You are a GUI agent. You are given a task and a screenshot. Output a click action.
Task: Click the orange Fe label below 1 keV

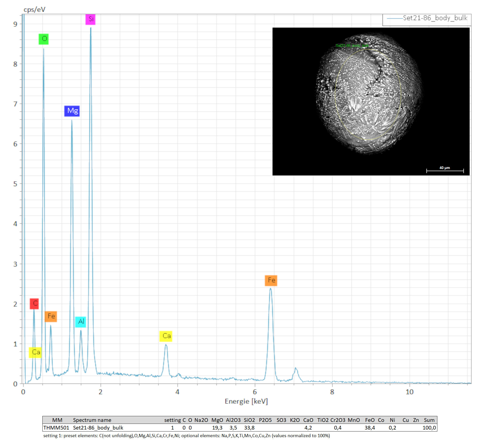point(51,316)
